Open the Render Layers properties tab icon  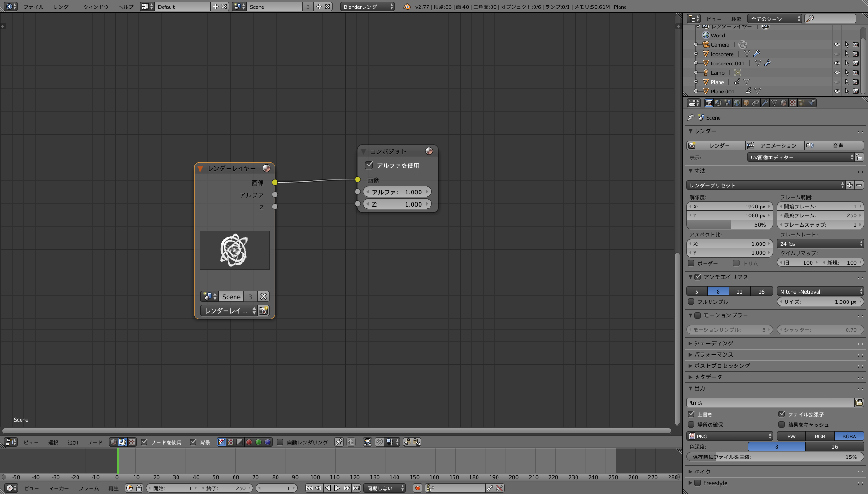tap(718, 103)
